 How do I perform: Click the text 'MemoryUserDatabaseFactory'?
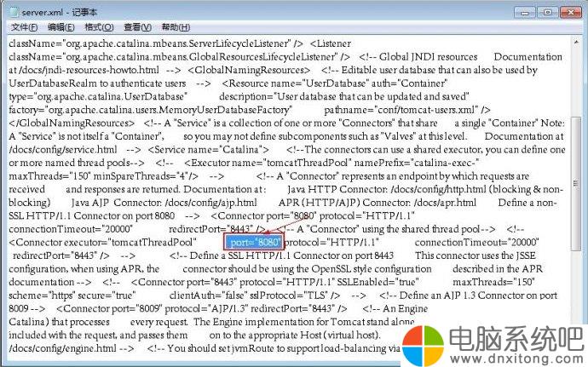point(224,110)
